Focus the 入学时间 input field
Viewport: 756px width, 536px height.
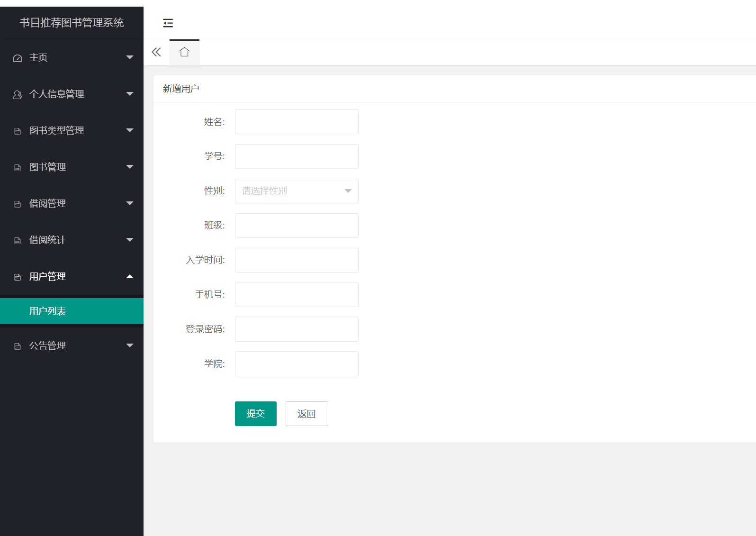tap(297, 260)
